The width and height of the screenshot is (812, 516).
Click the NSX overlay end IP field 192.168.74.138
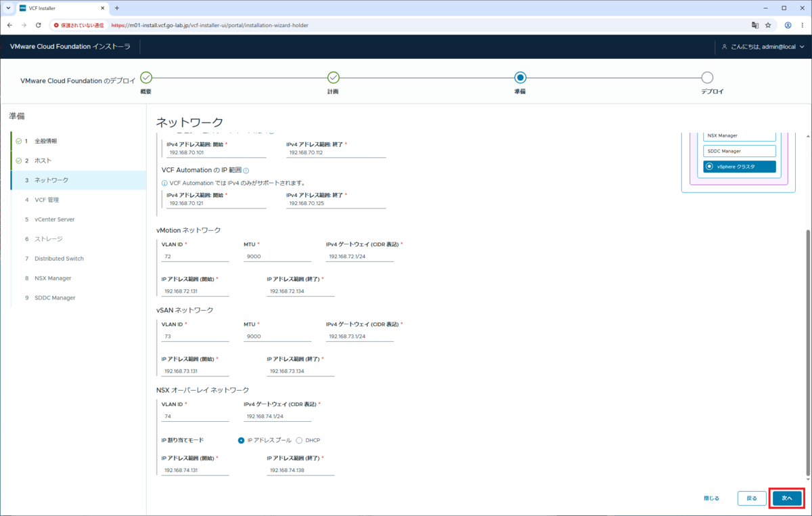[x=300, y=470]
